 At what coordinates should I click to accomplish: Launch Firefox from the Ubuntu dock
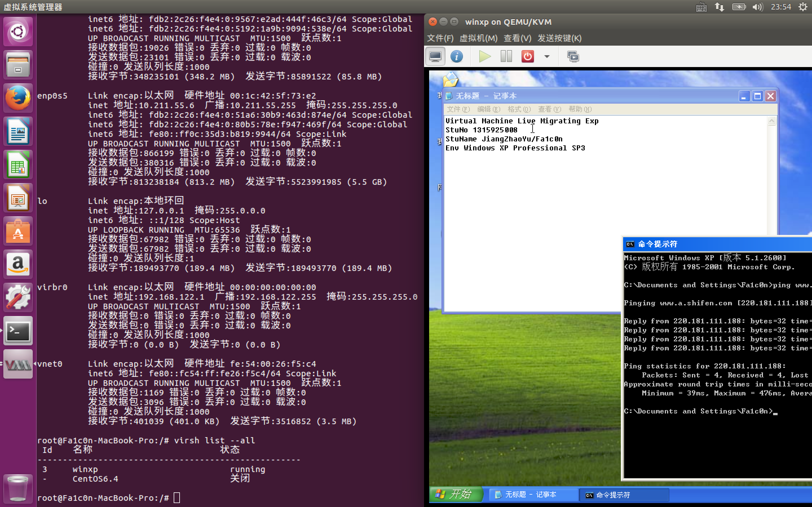click(x=18, y=98)
